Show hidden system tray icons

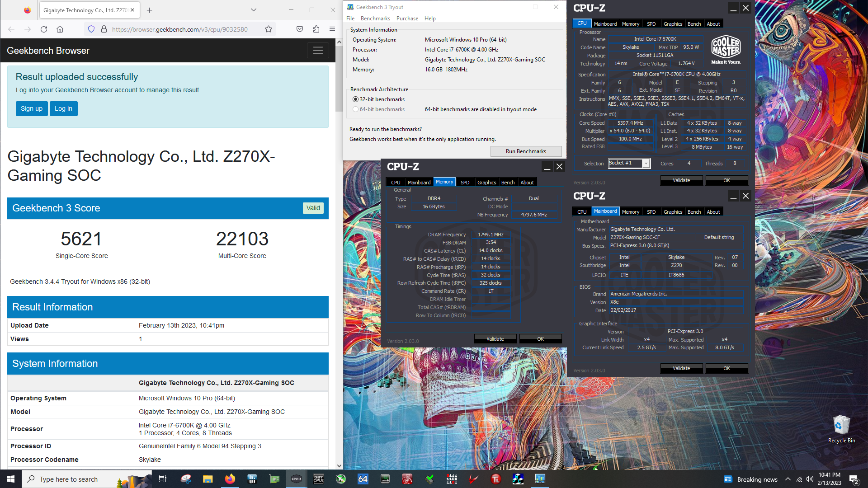pos(788,479)
